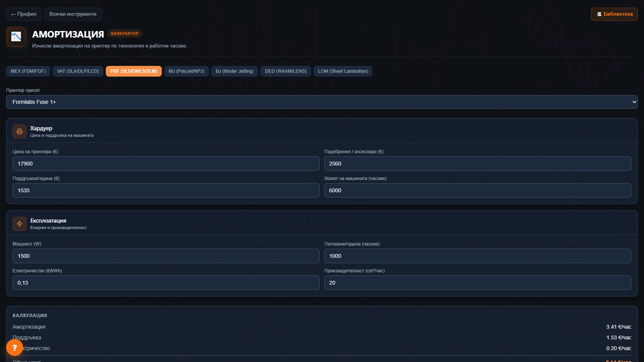Edit the Живот на машината hours field
The image size is (644, 362).
478,190
